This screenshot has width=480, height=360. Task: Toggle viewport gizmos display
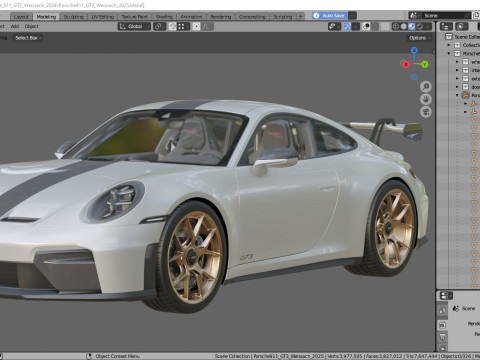click(347, 26)
